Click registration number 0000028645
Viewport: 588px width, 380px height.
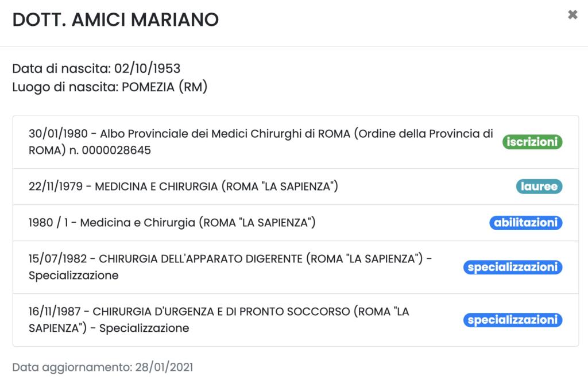coord(118,150)
